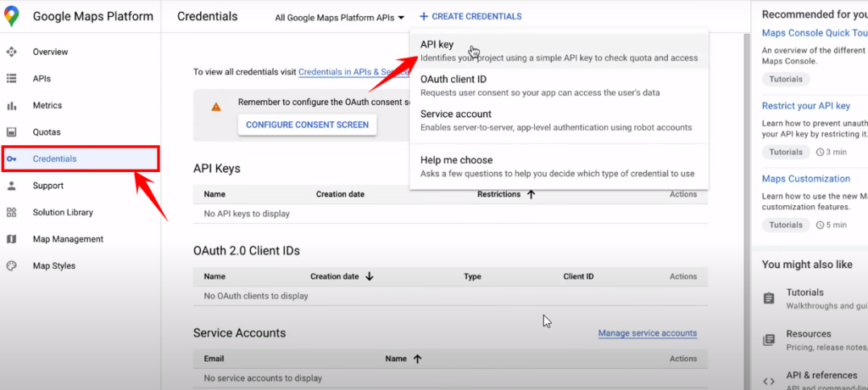This screenshot has height=390, width=868.
Task: Click Tutorials chip under Maps Console Quick Tour
Action: [x=786, y=79]
